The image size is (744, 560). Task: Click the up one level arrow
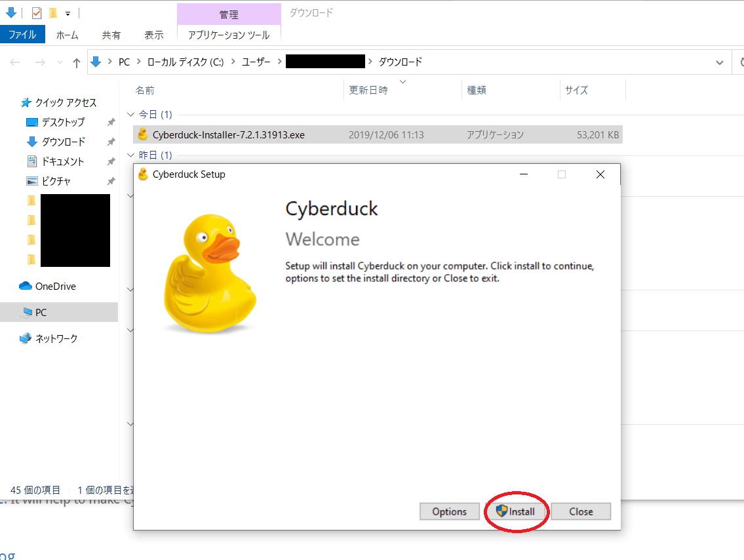point(77,63)
